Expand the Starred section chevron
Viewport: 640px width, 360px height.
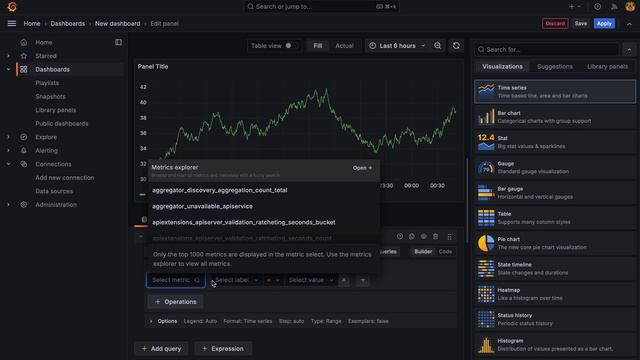[x=9, y=56]
